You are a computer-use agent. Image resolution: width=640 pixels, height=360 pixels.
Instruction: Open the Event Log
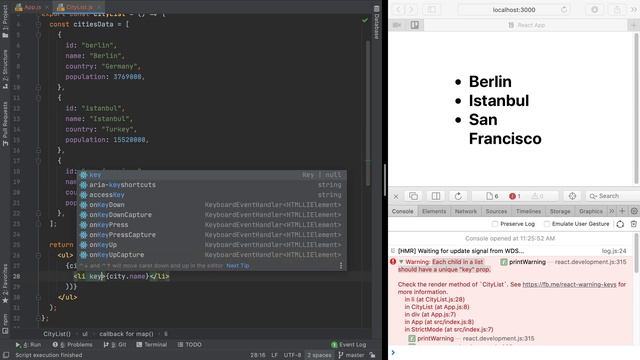[349, 344]
